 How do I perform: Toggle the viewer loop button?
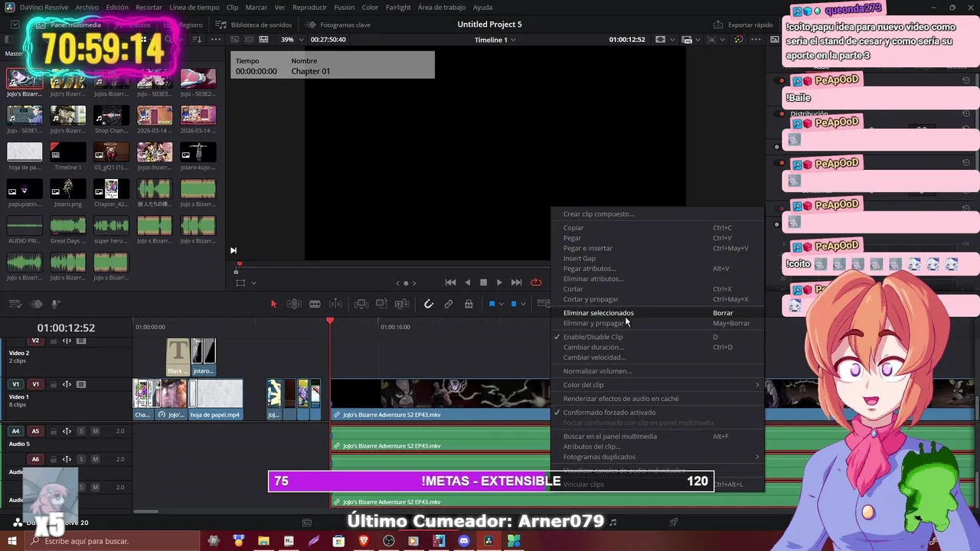pyautogui.click(x=536, y=282)
